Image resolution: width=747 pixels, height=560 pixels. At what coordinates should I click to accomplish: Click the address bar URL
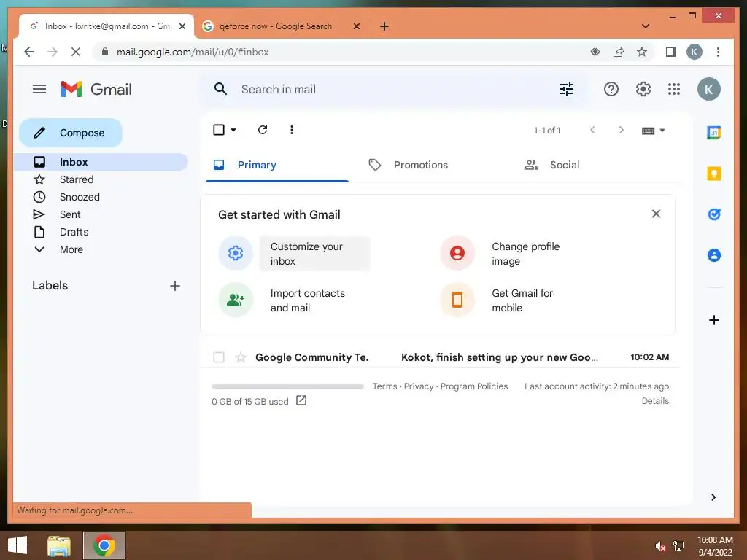coord(193,52)
